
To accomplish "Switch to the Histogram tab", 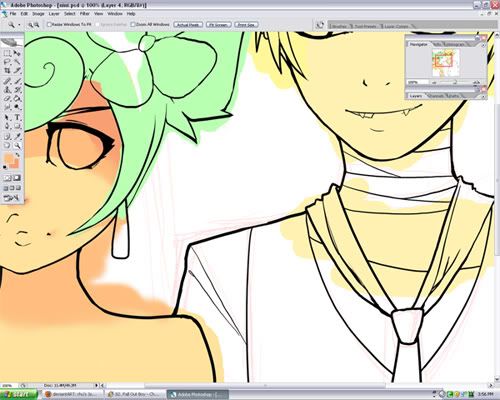I will tap(455, 44).
